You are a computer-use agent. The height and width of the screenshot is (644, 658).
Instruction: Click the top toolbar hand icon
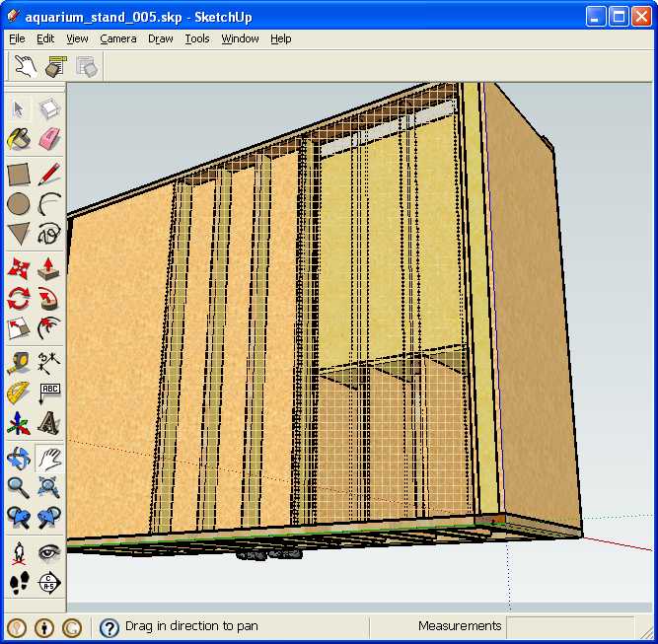[26, 66]
